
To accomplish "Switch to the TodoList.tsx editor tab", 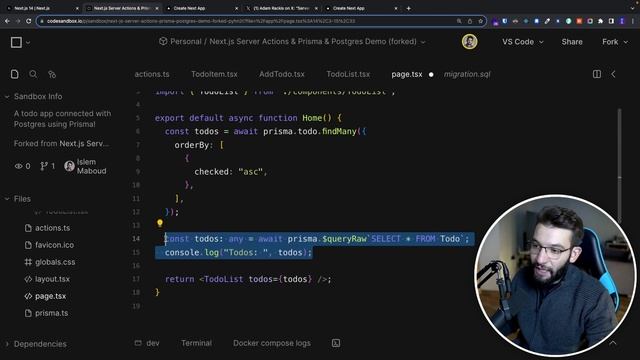I will tap(348, 74).
